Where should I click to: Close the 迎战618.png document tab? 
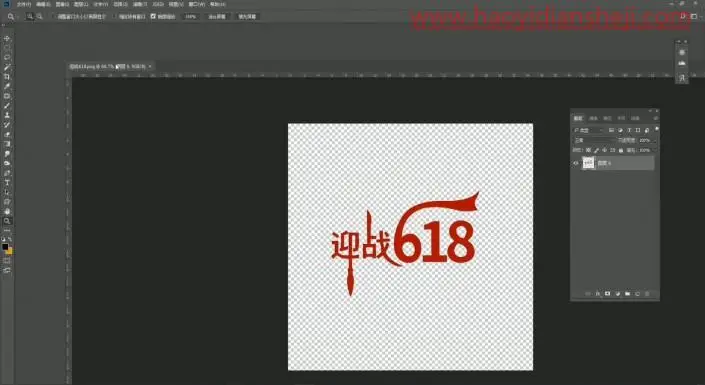tap(150, 67)
